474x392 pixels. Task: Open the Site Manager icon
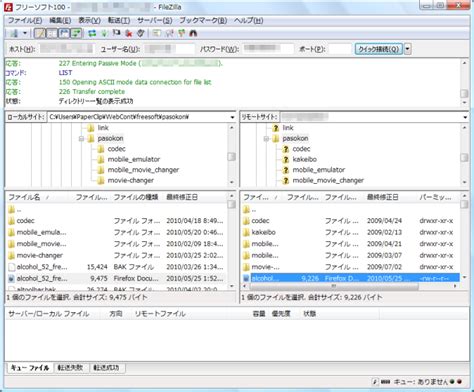(14, 33)
